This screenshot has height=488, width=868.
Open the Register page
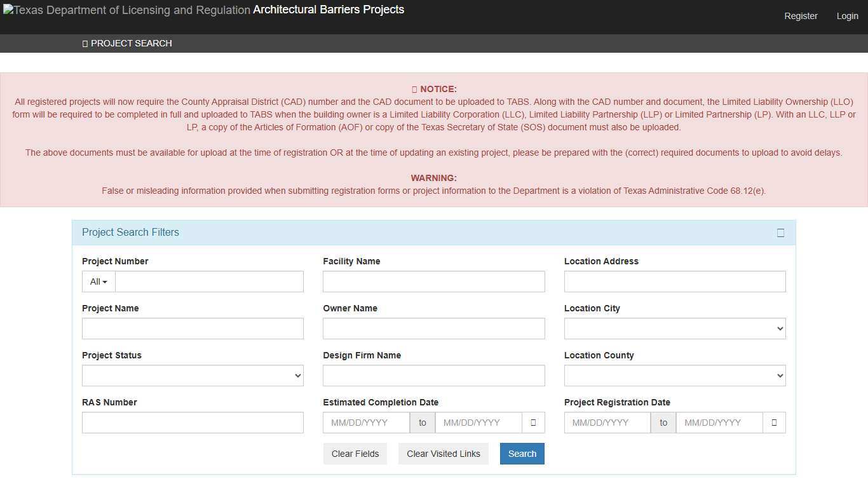click(x=801, y=16)
